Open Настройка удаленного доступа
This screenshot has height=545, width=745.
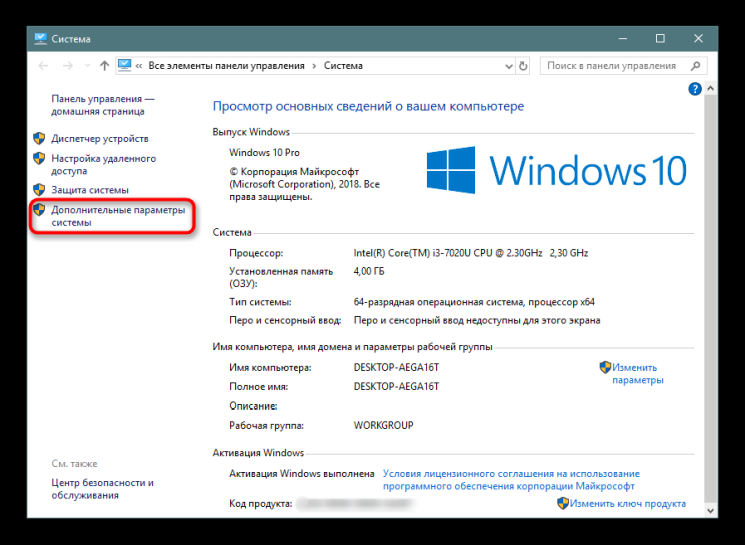[x=104, y=164]
